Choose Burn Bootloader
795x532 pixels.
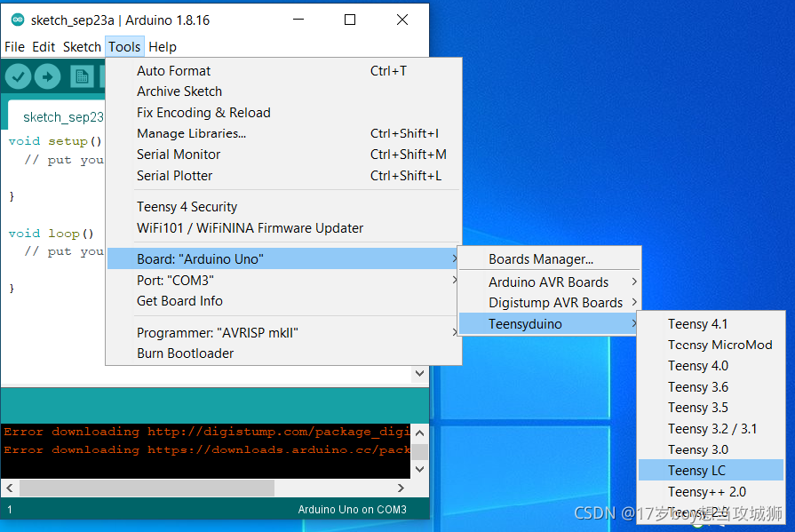pos(284,353)
